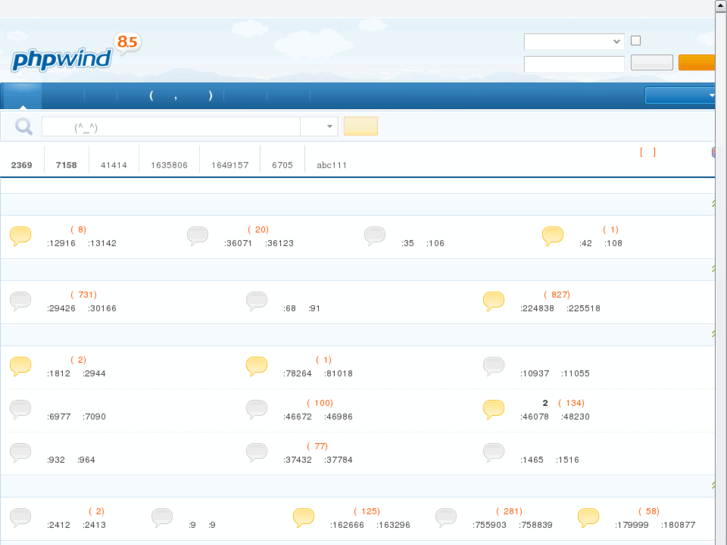Click yellow bubble icon beside 179999 count
727x545 pixels.
[x=588, y=517]
